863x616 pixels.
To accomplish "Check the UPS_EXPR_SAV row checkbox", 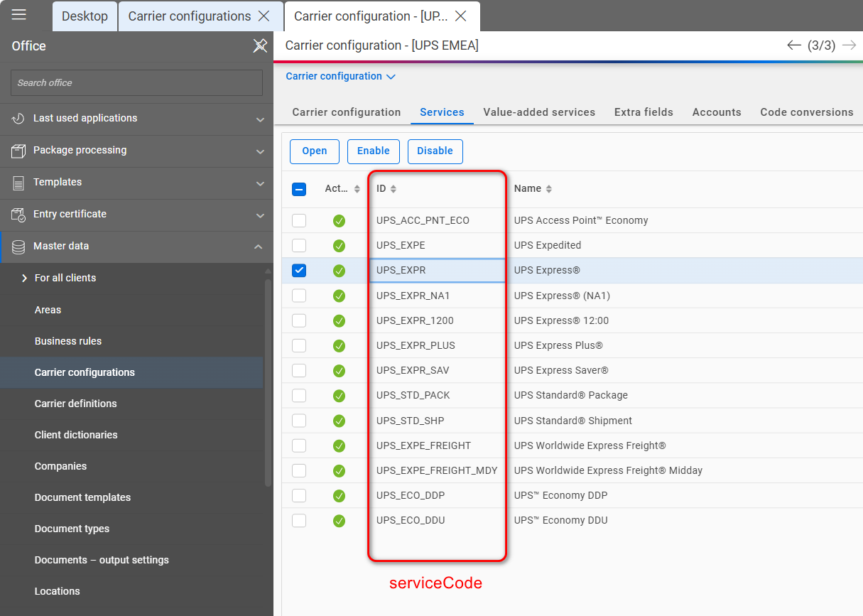I will click(x=299, y=370).
